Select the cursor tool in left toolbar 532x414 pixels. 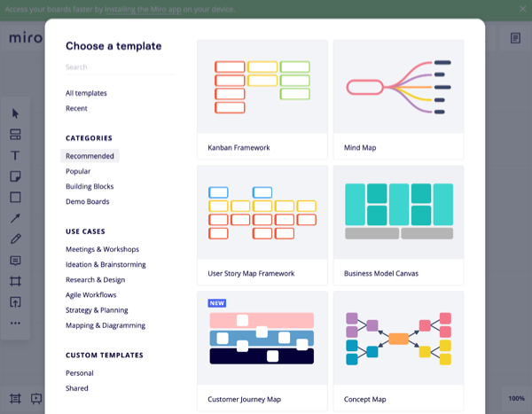coord(15,113)
